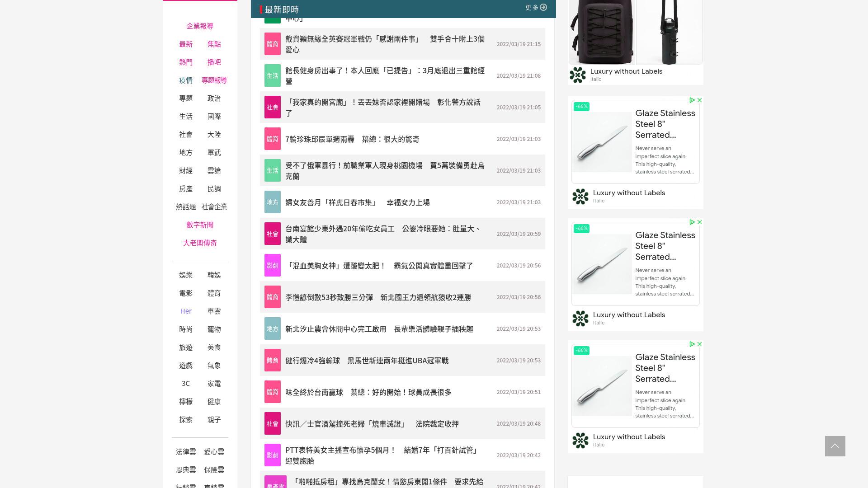Viewport: 868px width, 488px height.
Task: Open the 受不了俄軍暴行 article
Action: (x=385, y=171)
